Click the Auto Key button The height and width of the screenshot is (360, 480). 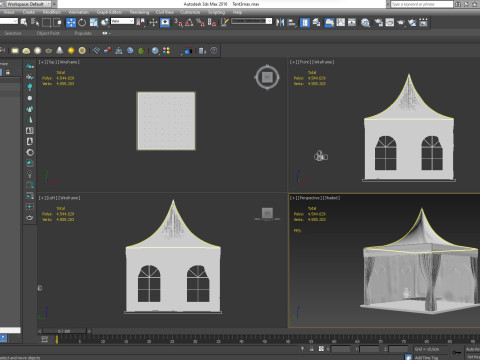click(473, 349)
